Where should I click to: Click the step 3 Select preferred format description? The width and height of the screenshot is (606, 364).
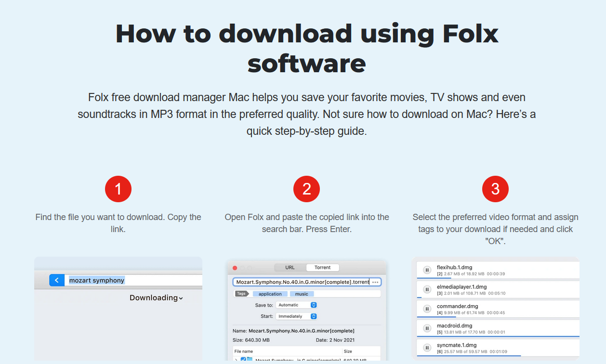[495, 229]
